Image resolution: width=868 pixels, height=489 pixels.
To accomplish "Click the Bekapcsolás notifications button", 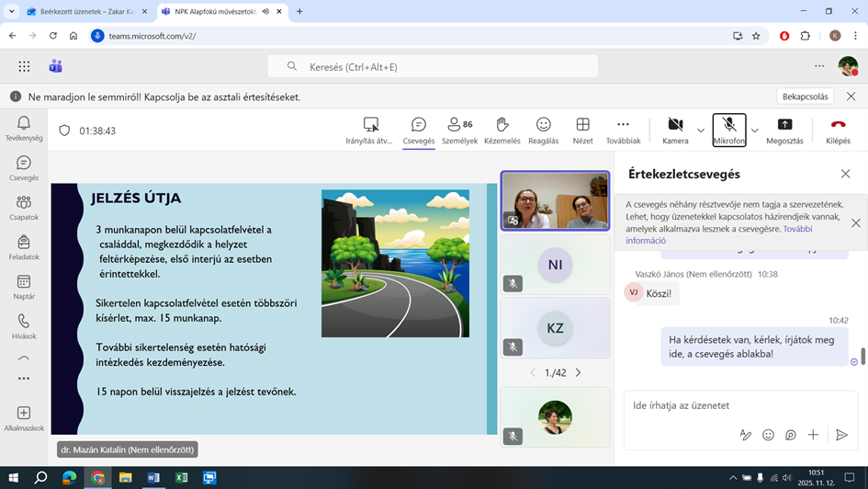I will [805, 97].
